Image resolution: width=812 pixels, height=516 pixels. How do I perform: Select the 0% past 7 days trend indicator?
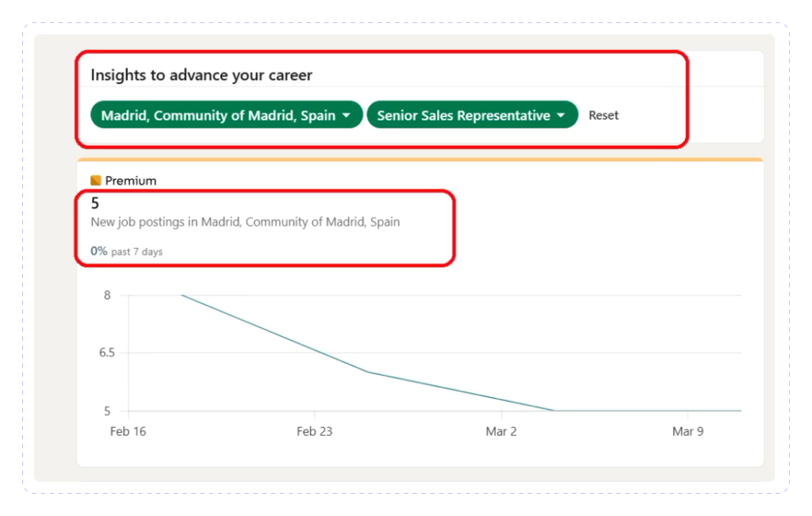[x=127, y=250]
